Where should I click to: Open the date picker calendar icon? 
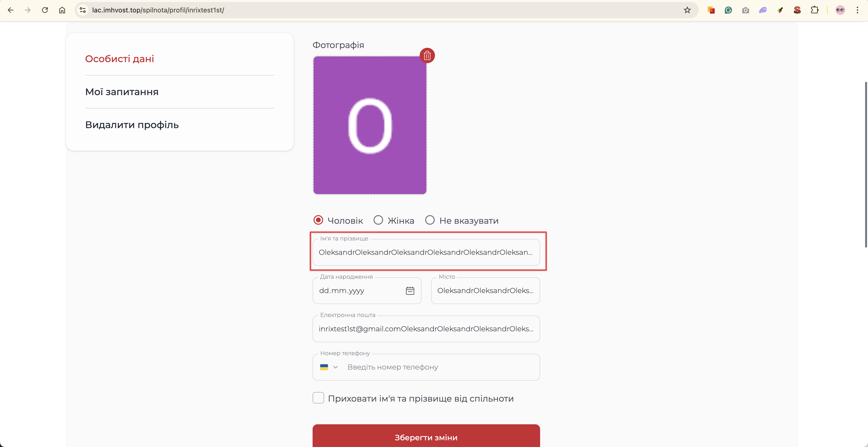[x=410, y=291]
